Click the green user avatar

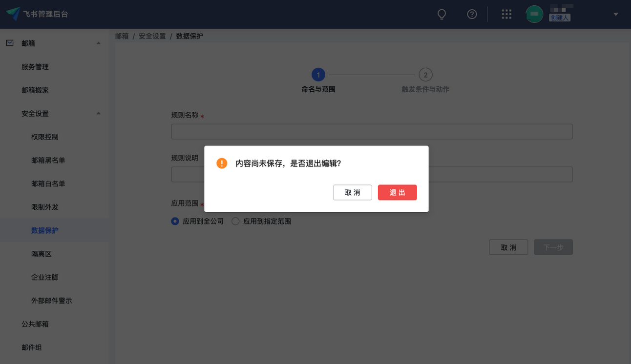(534, 14)
